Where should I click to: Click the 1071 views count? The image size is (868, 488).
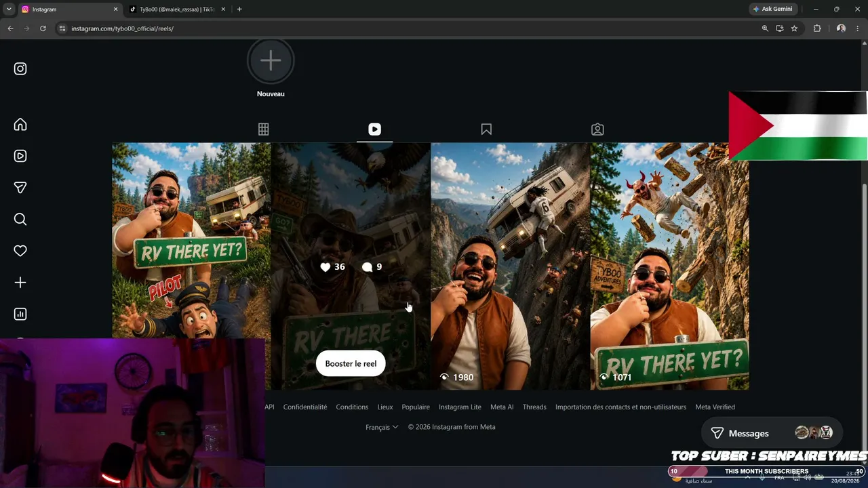point(622,378)
